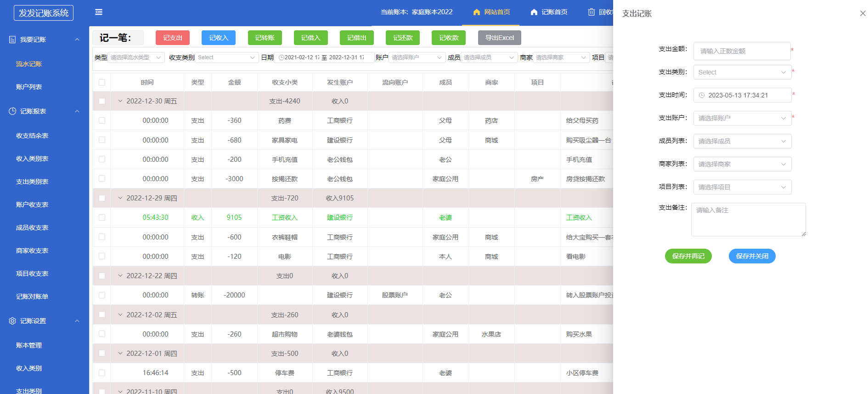Open the 商家 filter dropdown
Image resolution: width=868 pixels, height=394 pixels.
tap(561, 57)
